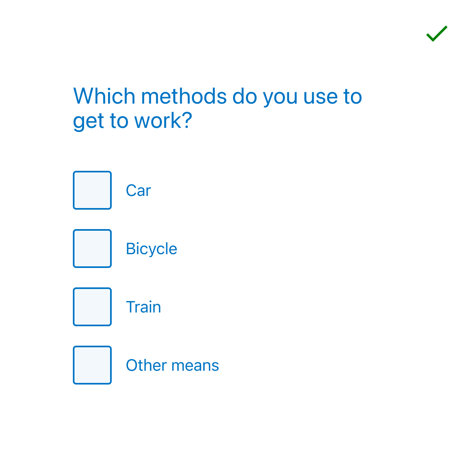Toggle the first checkbox in the list
This screenshot has width=476, height=476.
click(x=92, y=190)
